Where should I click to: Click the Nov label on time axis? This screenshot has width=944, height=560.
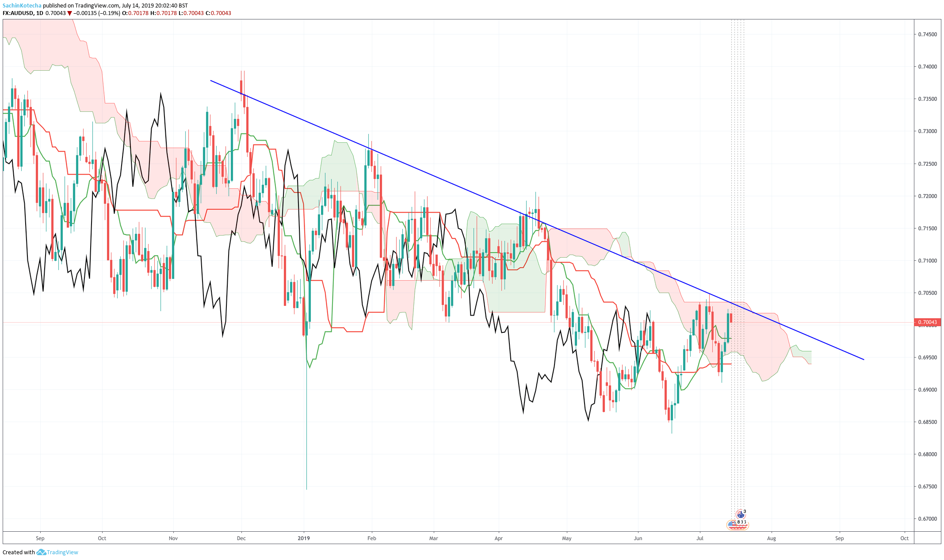(173, 538)
